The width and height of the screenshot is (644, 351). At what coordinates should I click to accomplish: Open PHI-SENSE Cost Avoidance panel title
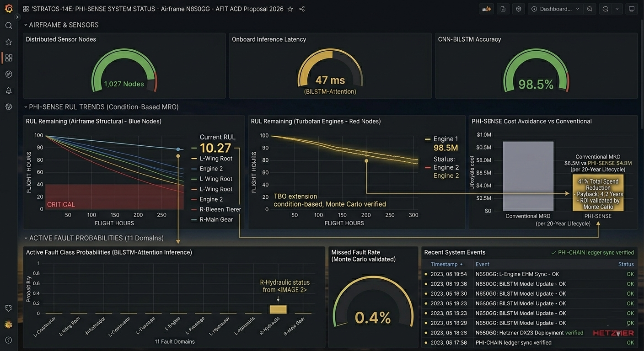coord(531,121)
